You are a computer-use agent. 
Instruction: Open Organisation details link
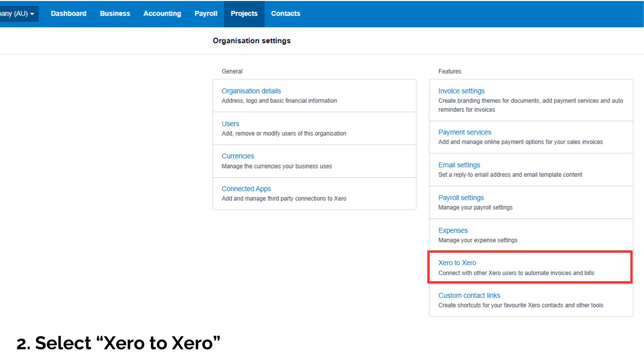(251, 91)
